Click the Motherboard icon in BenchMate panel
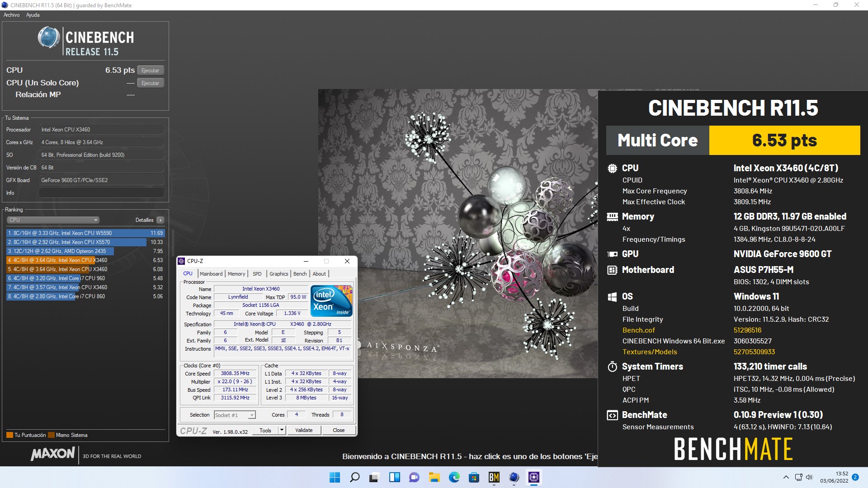 click(x=612, y=270)
